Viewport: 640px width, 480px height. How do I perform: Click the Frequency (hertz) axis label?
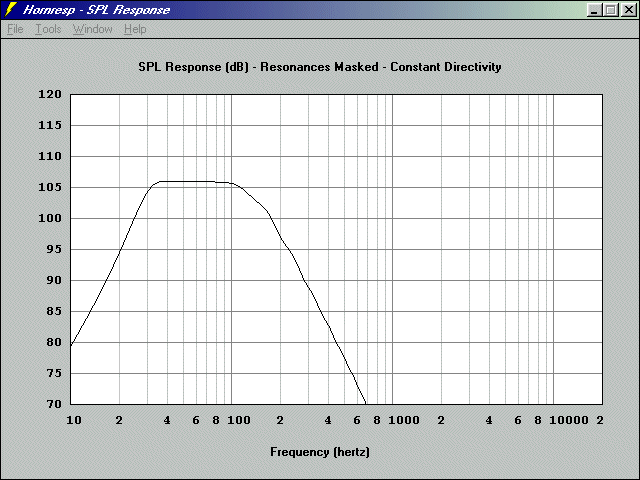coord(320,452)
